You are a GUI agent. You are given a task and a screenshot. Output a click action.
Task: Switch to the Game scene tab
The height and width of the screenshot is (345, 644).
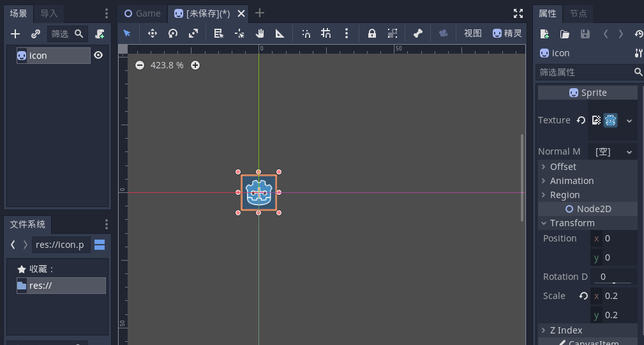tap(142, 13)
